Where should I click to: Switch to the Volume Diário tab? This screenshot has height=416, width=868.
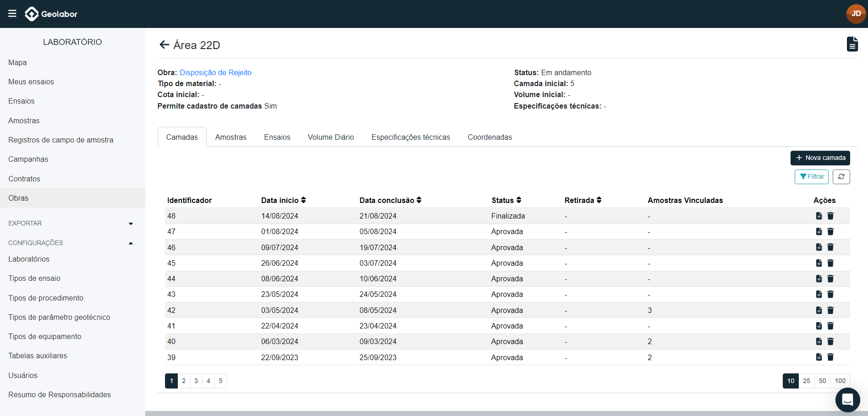pos(330,137)
